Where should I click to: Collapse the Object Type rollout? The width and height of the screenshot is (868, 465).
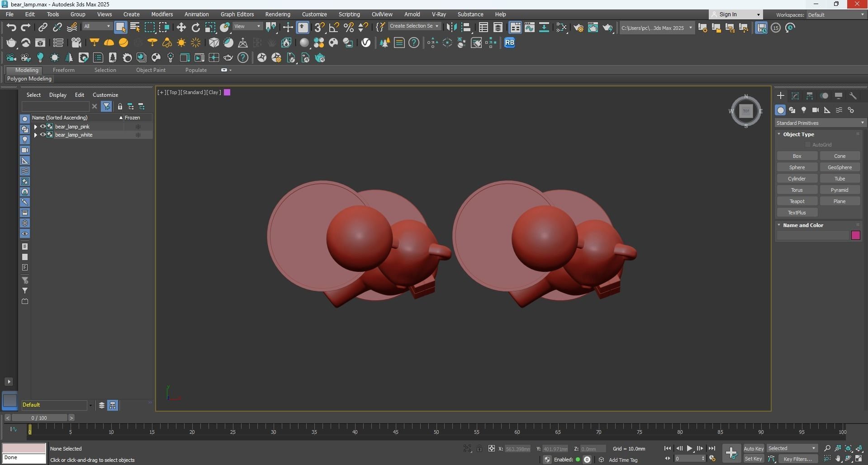coord(798,134)
